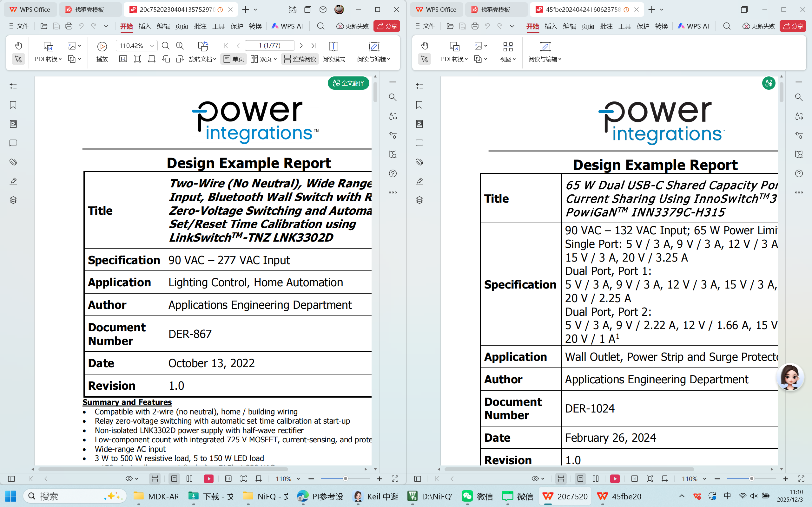Select the hand pan tool in left window
The image size is (812, 507).
[18, 46]
